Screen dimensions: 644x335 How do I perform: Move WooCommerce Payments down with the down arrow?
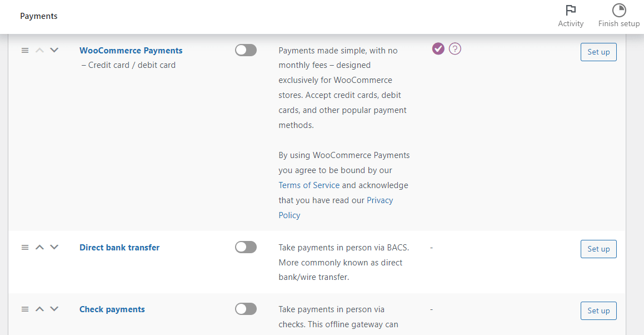(x=54, y=50)
